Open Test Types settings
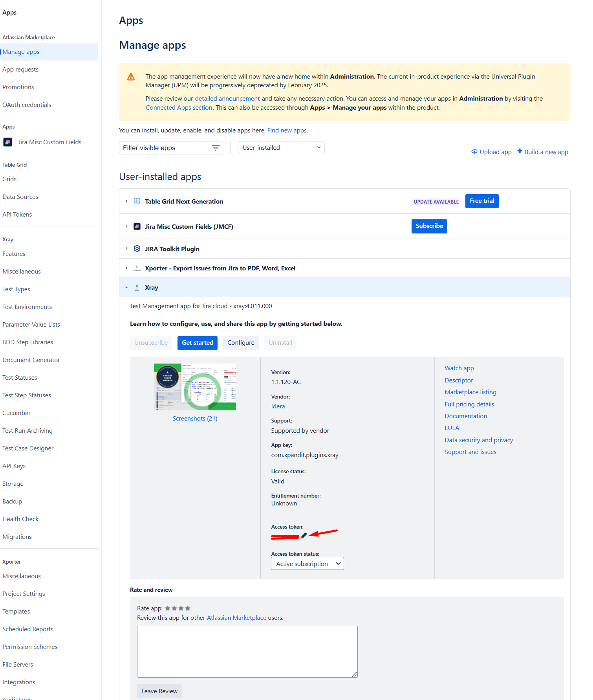Viewport: 593px width, 700px height. click(16, 289)
